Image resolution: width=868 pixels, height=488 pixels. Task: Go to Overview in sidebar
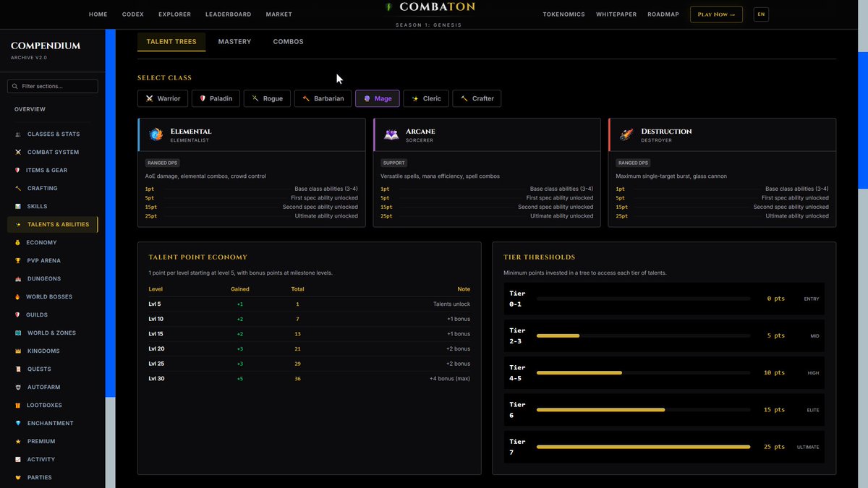tap(30, 109)
